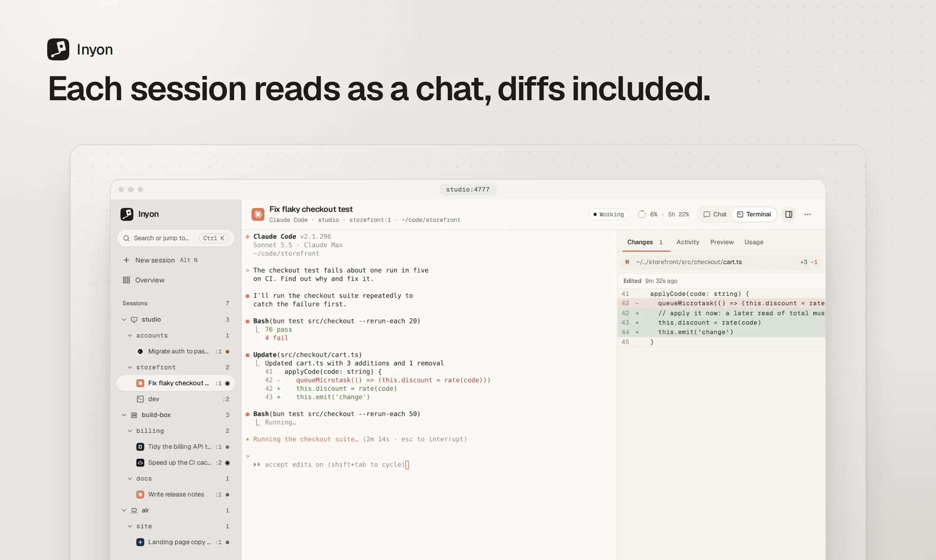Click the studio:4777 address label
The width and height of the screenshot is (936, 560).
pos(468,189)
